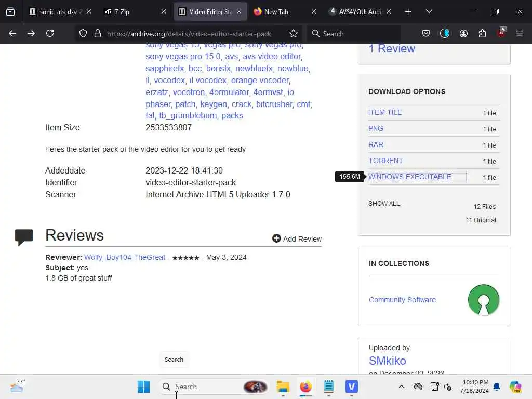Screen dimensions: 532x399
Task: Click the packs topic tag
Action: pos(232,116)
